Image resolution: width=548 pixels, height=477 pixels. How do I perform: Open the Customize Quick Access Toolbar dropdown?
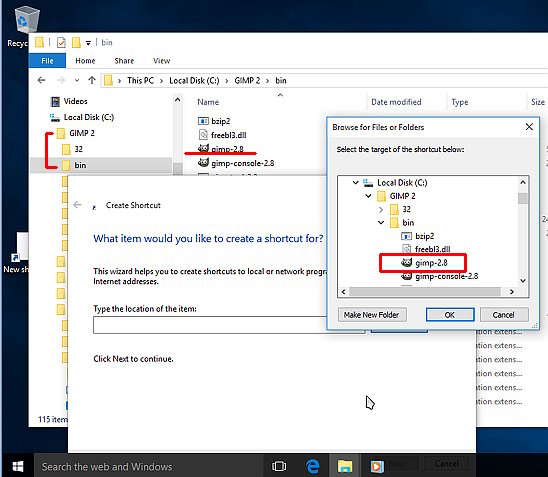pos(88,43)
